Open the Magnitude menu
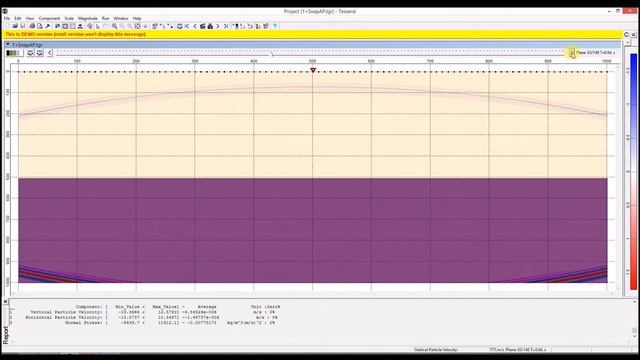640x360 pixels. (x=87, y=18)
